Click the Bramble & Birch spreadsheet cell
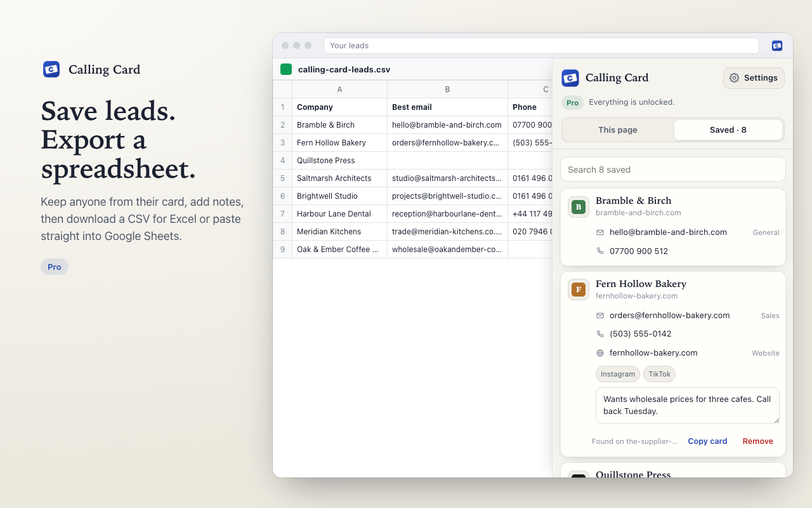Viewport: 812px width, 508px height. (339, 125)
